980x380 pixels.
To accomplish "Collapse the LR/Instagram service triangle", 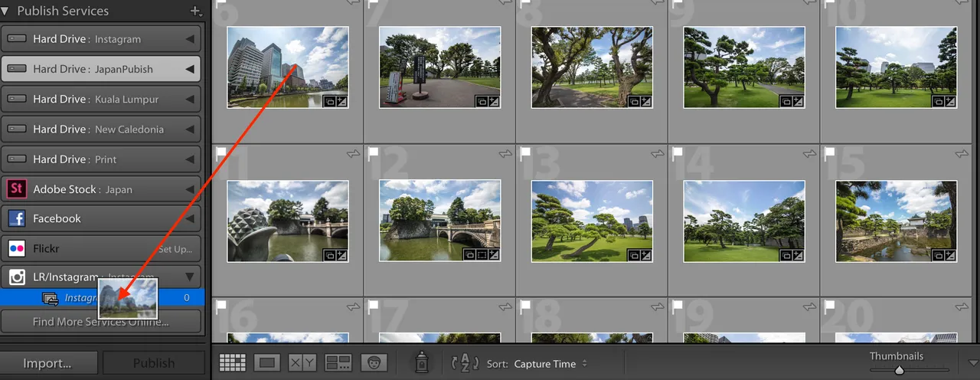I will point(190,277).
